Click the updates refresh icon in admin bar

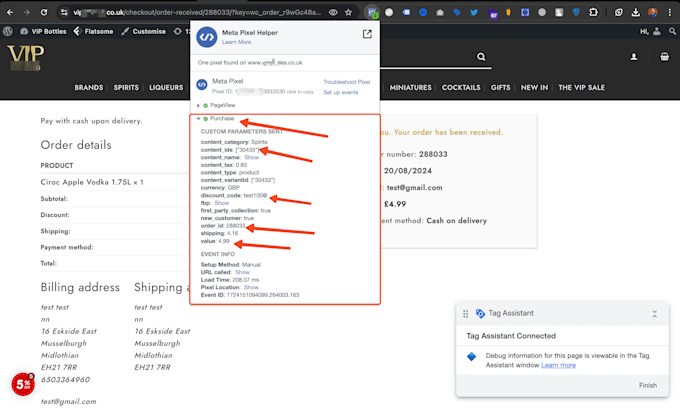point(177,31)
